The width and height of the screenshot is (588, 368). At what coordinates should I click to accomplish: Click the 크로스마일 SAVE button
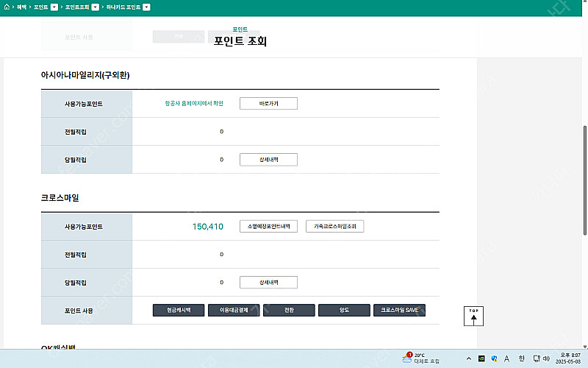tap(399, 310)
